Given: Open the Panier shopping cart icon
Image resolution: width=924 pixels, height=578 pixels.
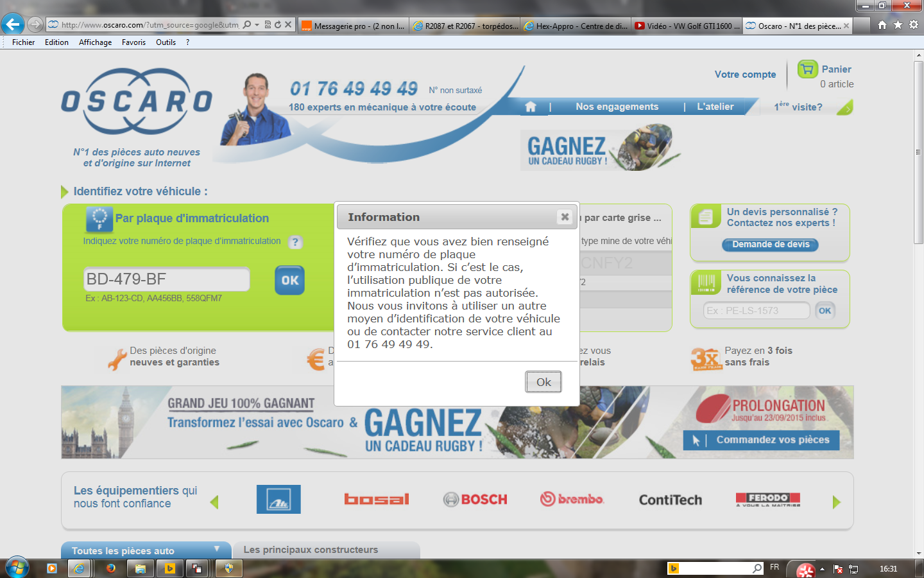Looking at the screenshot, I should [807, 69].
